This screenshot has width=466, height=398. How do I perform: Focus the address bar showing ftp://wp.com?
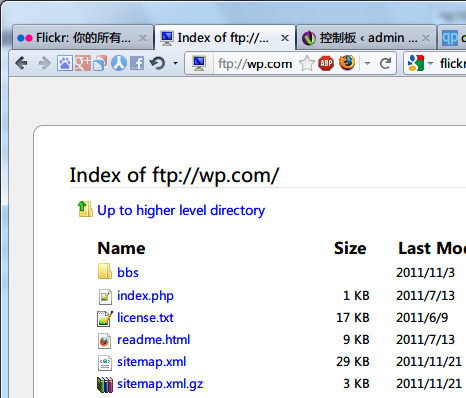tap(255, 63)
